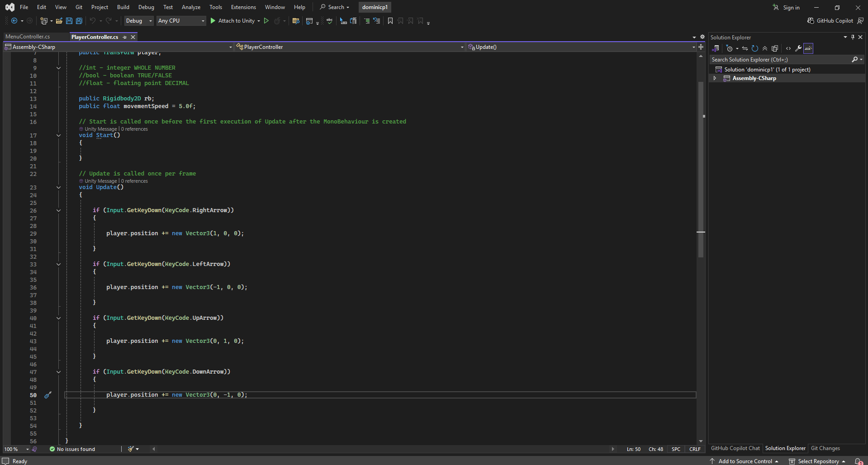Viewport: 868px width, 465px height.
Task: Click the Save All icon
Action: point(79,21)
